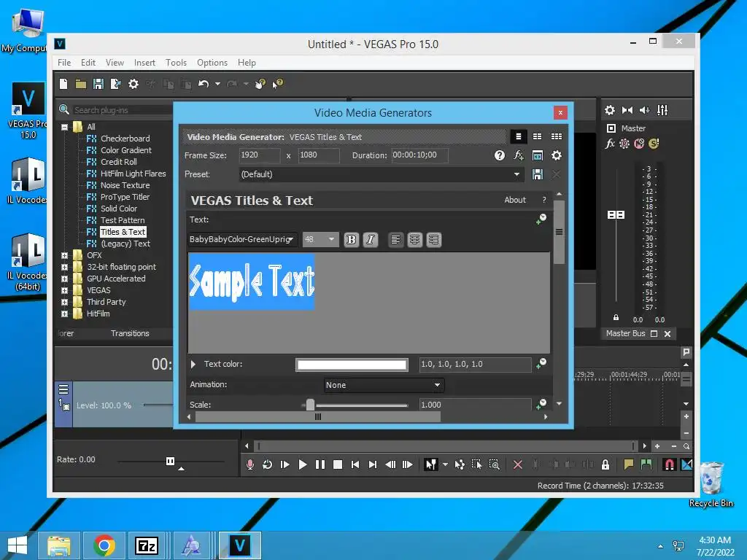Screen dimensions: 747x560
Task: Click the Scale slider handle
Action: 311,405
